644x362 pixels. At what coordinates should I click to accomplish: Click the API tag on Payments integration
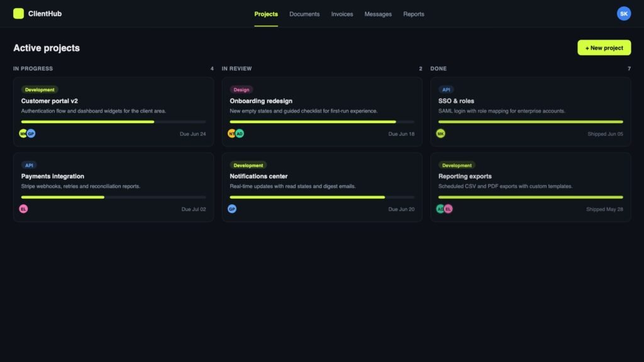29,165
